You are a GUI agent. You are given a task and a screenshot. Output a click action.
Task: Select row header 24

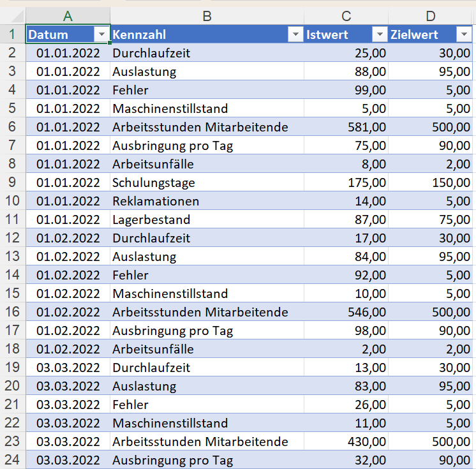click(x=13, y=460)
